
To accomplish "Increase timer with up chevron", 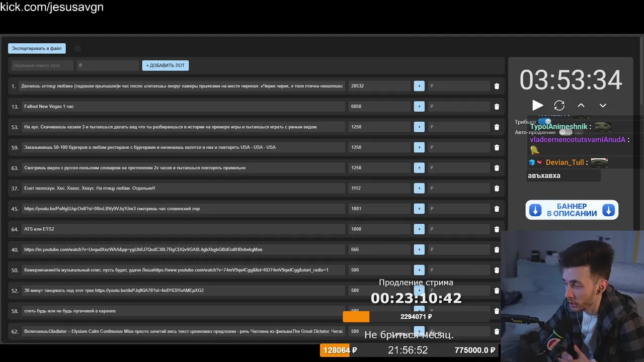I will 581,106.
